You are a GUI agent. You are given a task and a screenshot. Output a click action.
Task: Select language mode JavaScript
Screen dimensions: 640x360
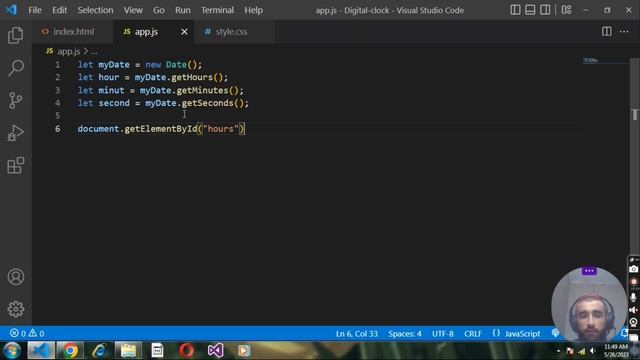tap(522, 333)
